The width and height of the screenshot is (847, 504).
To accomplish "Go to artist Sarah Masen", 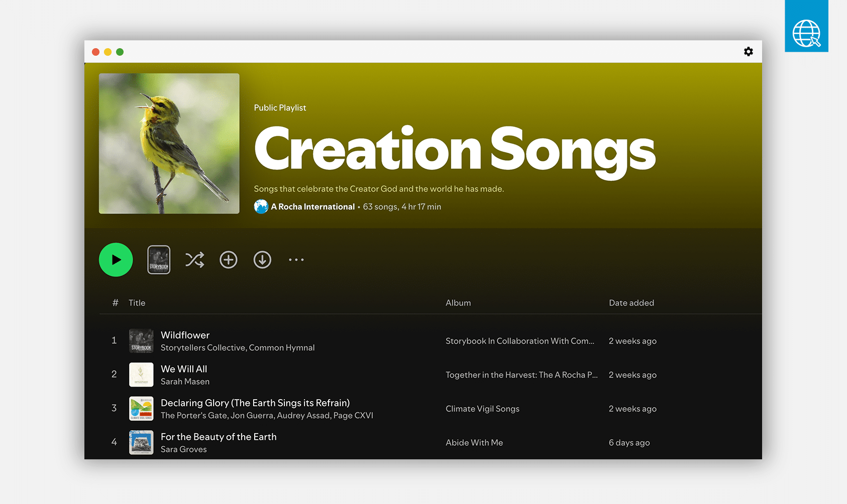I will (x=185, y=382).
